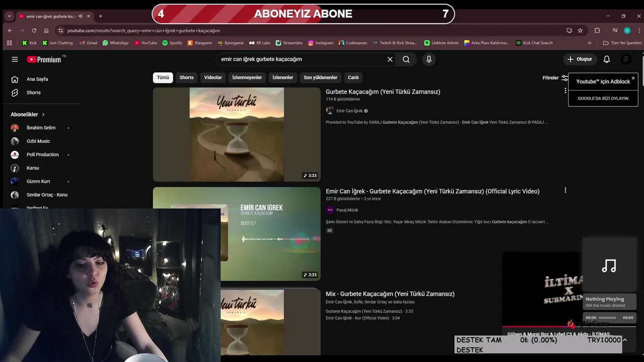Select the İzlenenler filter chip
Image resolution: width=644 pixels, height=362 pixels.
pyautogui.click(x=283, y=77)
